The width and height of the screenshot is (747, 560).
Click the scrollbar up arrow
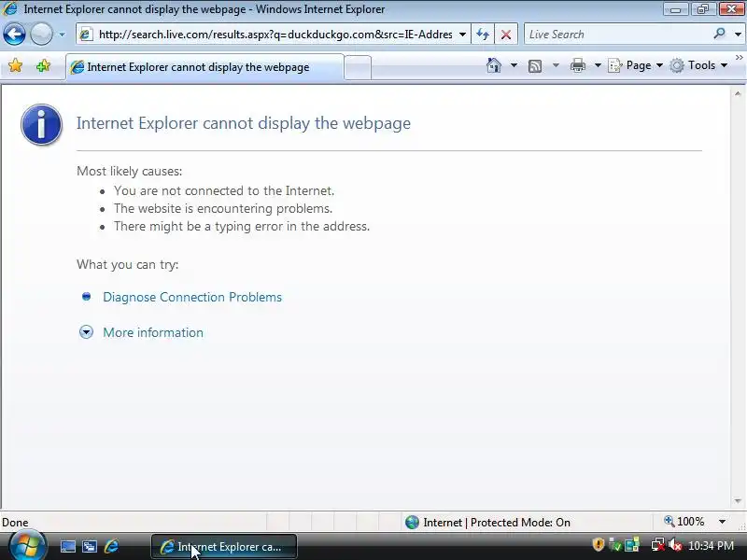(738, 94)
